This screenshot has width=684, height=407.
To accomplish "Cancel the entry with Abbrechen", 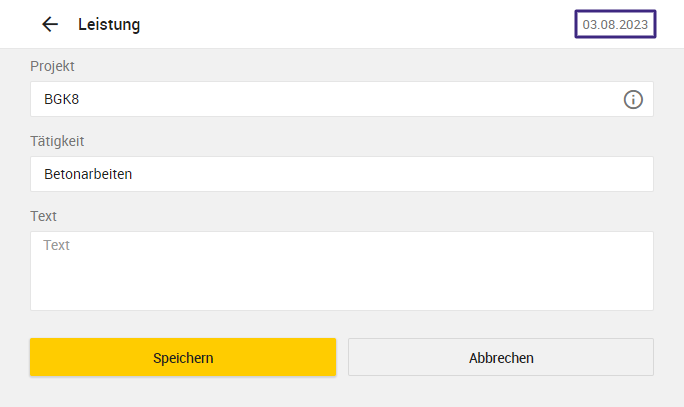I will point(501,357).
